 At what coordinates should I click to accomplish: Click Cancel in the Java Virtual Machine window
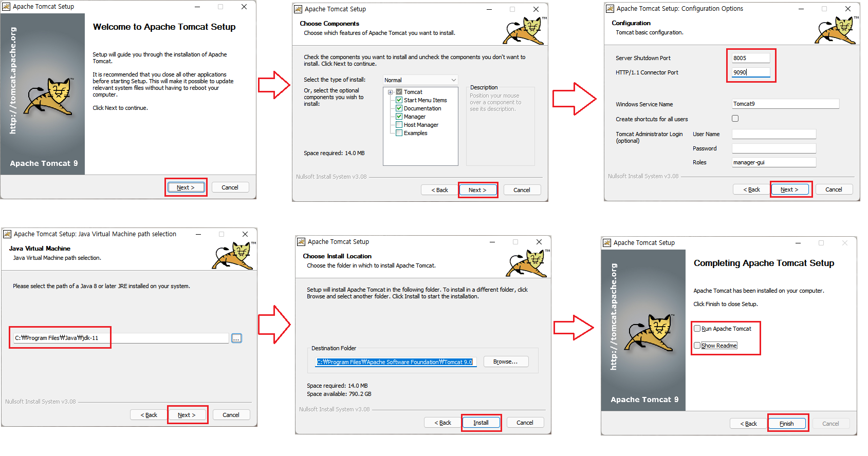point(231,415)
